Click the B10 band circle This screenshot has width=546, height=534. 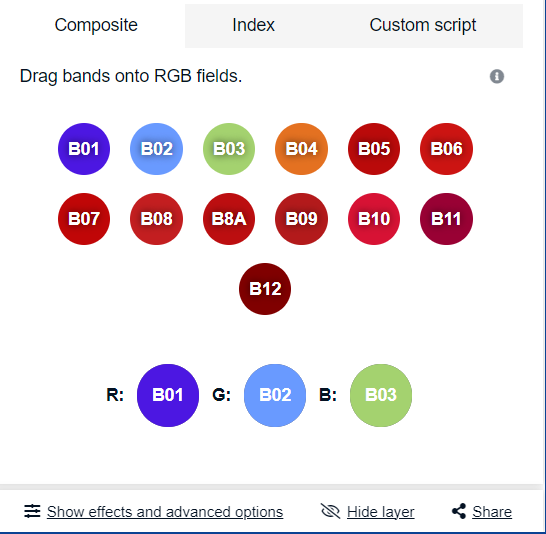374,219
